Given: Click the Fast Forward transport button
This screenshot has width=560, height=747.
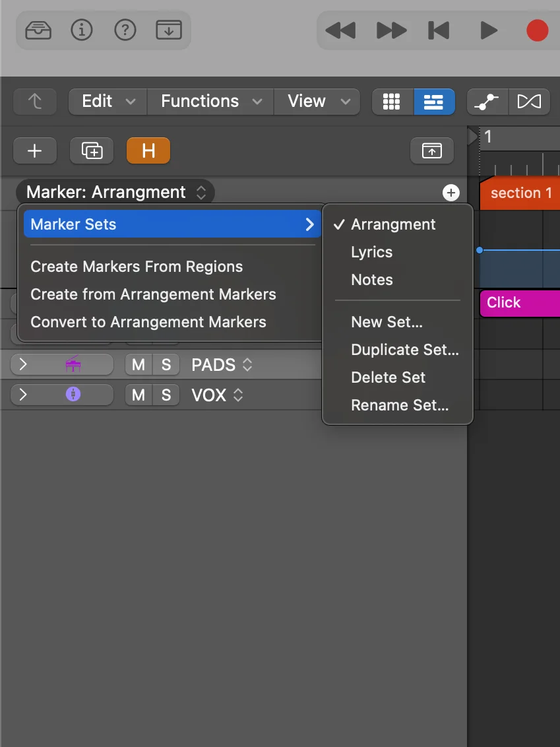Looking at the screenshot, I should [391, 30].
